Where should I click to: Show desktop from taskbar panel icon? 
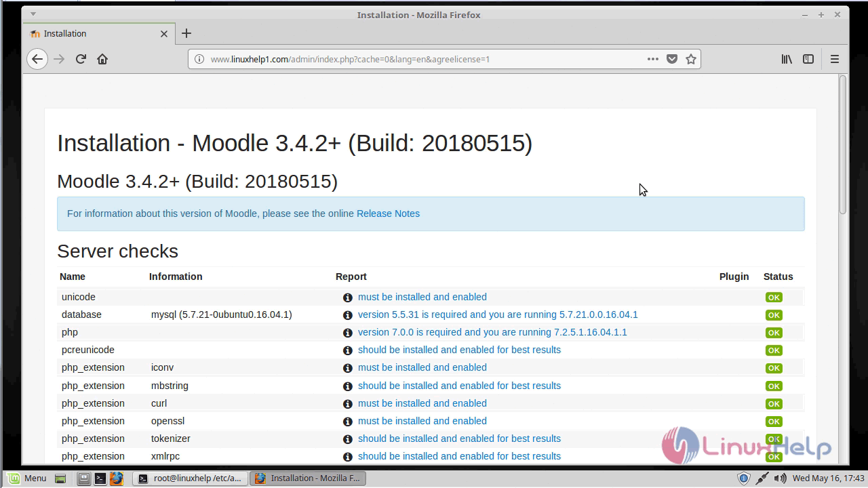[60, 479]
